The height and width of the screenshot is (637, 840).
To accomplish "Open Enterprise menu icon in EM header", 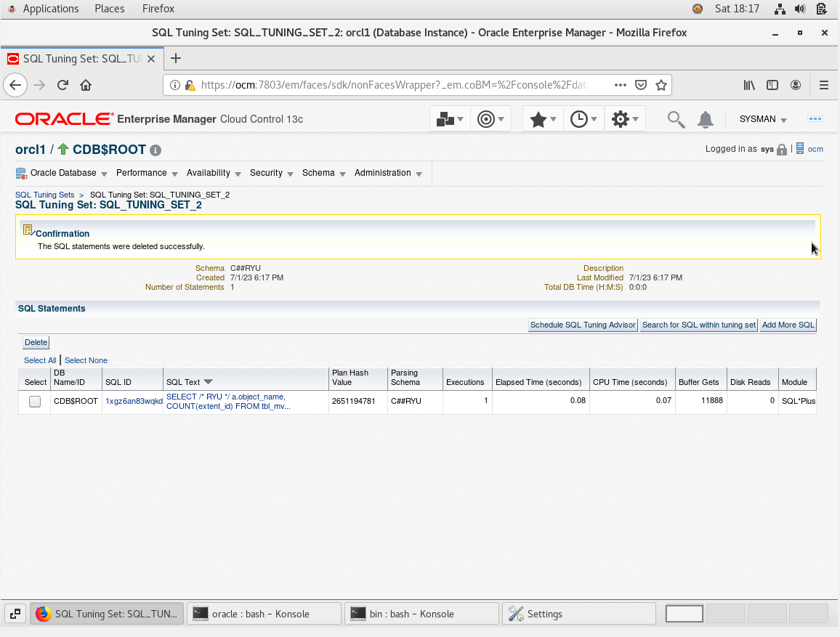I will (x=450, y=119).
